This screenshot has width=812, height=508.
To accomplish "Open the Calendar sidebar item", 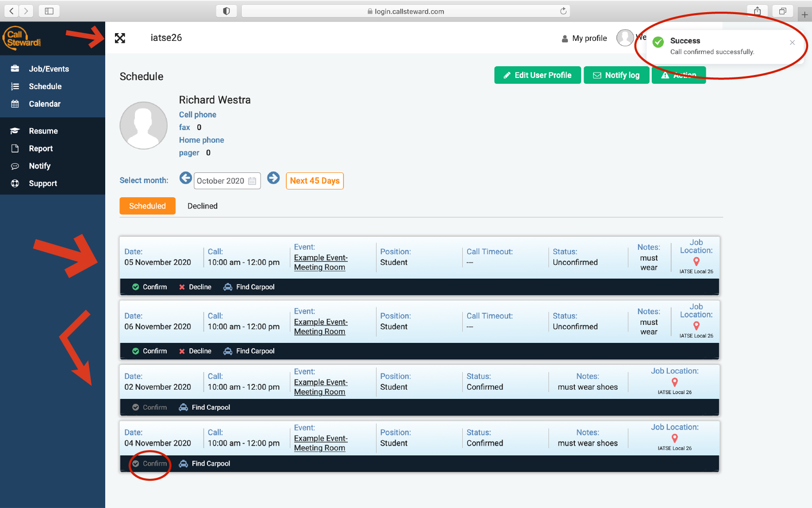I will pos(44,104).
